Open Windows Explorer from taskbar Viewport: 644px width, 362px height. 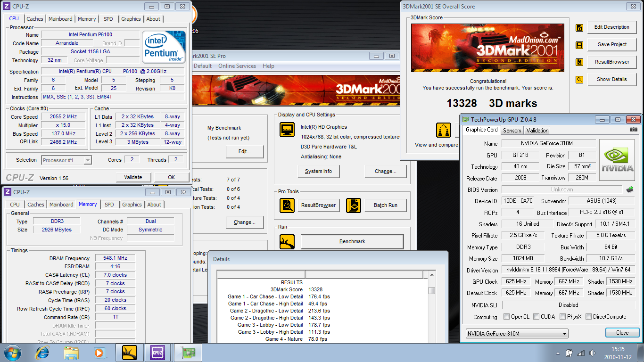(x=71, y=353)
